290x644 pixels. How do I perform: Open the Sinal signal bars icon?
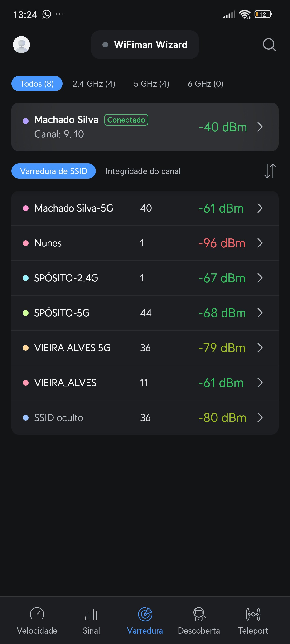[91, 614]
